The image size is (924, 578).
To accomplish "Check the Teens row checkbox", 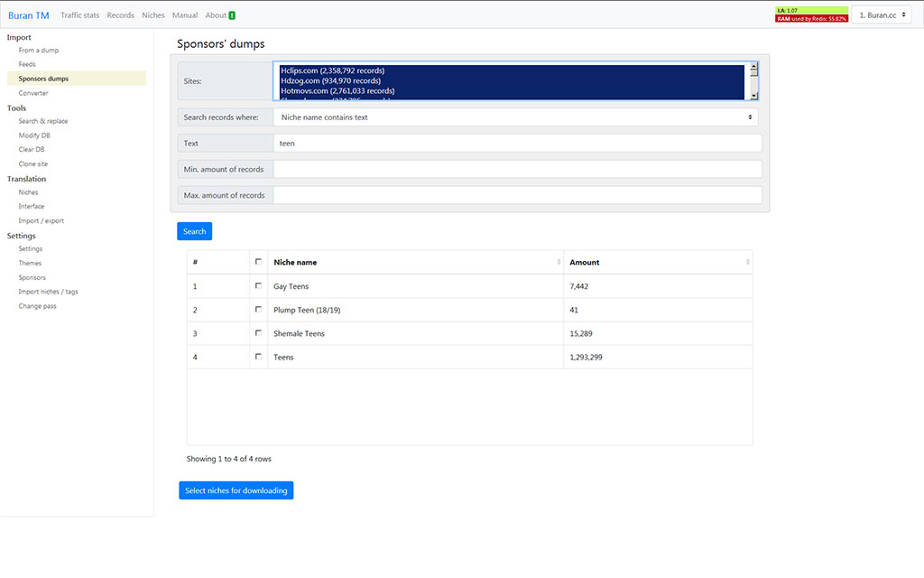I will 258,356.
